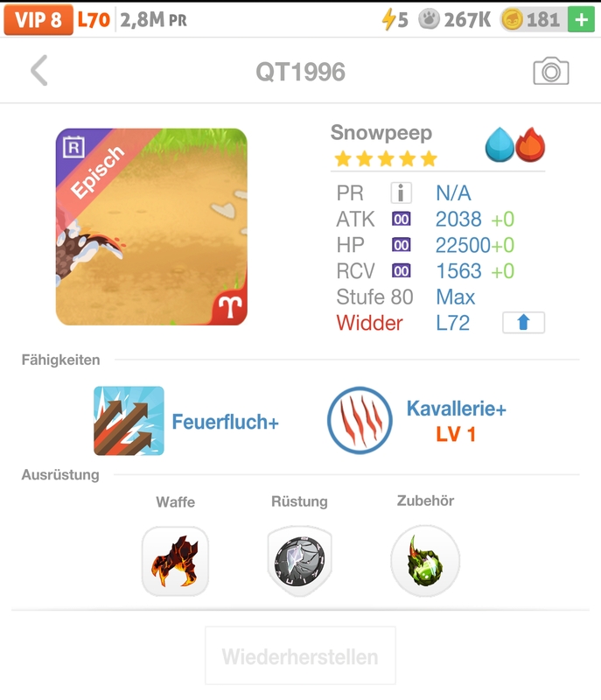Tap the Widder level-up arrow button

[523, 322]
